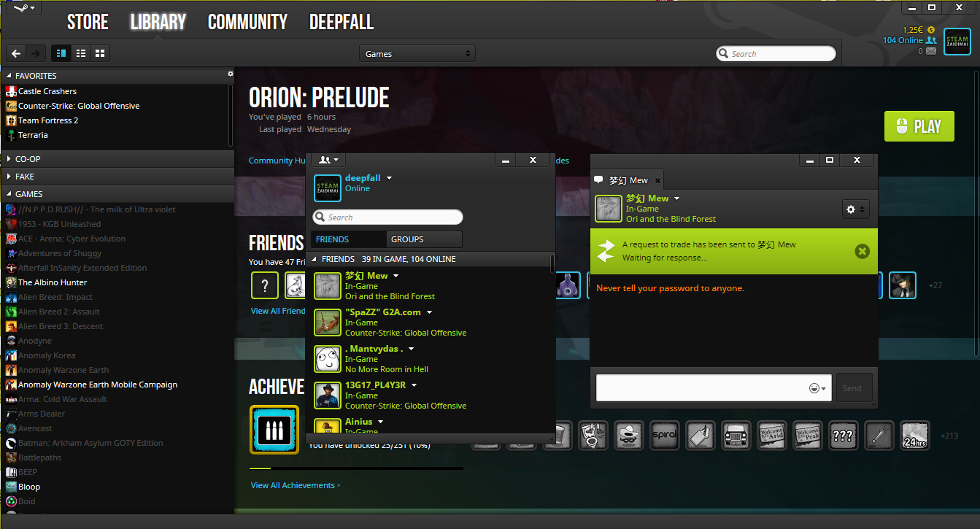Image resolution: width=980 pixels, height=529 pixels.
Task: Click the bullets achievement icon
Action: pyautogui.click(x=274, y=430)
